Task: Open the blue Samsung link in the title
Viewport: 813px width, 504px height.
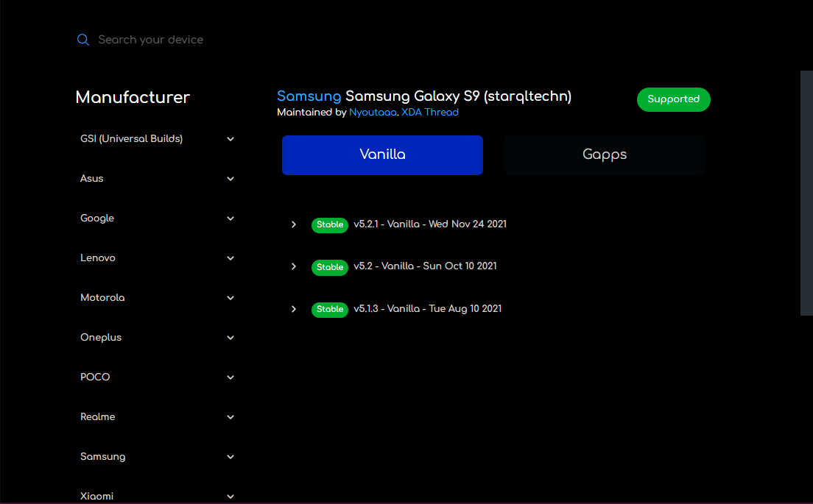Action: [x=309, y=96]
